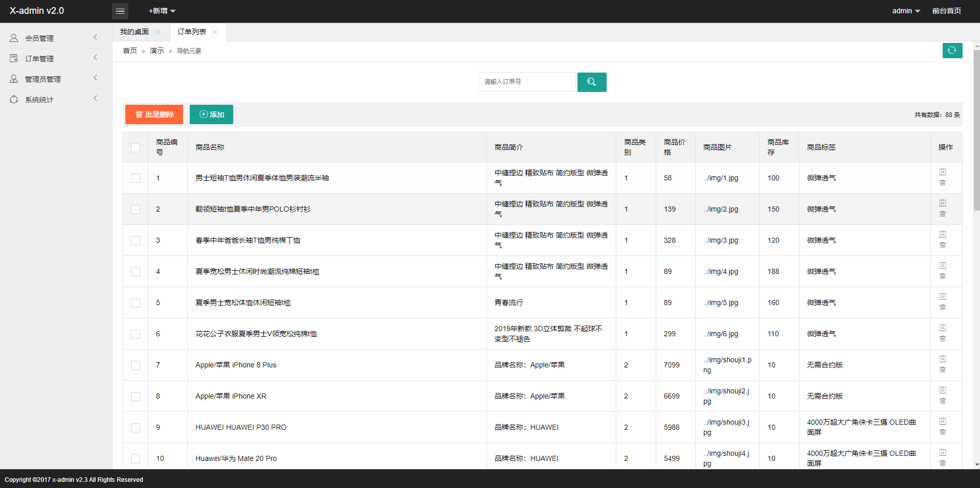Delete the Huawei Mate 20 Pro row

click(x=943, y=463)
